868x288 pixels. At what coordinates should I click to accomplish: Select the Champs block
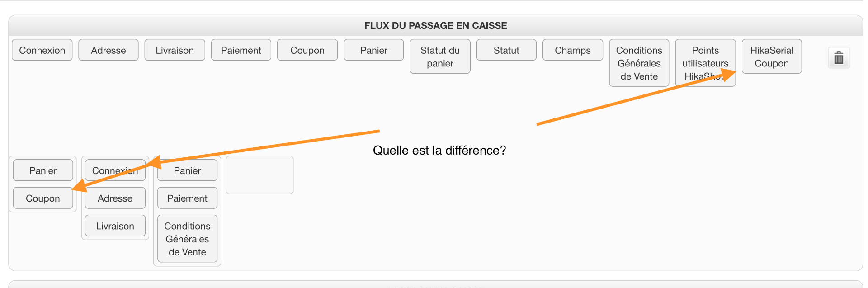coord(573,50)
